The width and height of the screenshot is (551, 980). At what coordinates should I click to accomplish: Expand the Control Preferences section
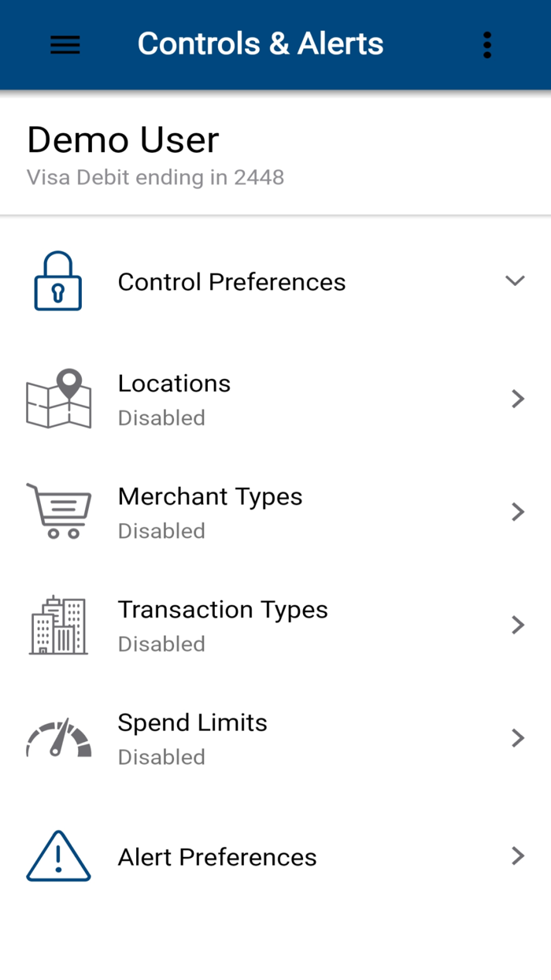click(x=515, y=280)
